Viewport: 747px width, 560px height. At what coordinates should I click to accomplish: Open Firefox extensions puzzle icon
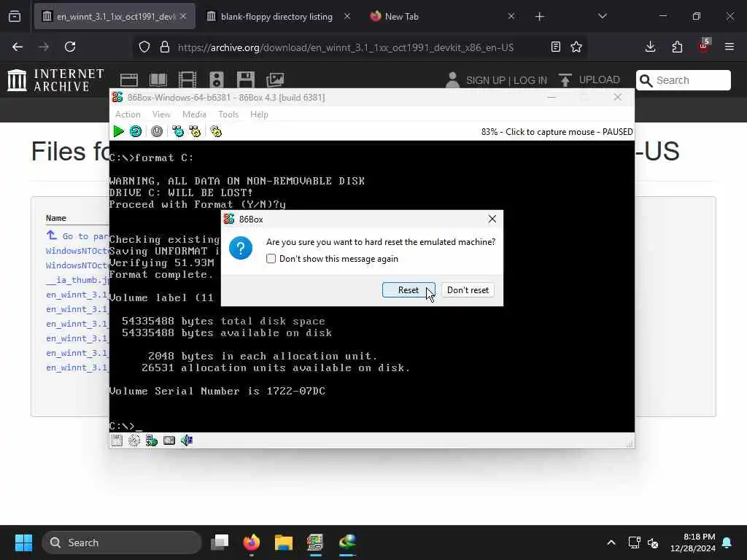677,47
